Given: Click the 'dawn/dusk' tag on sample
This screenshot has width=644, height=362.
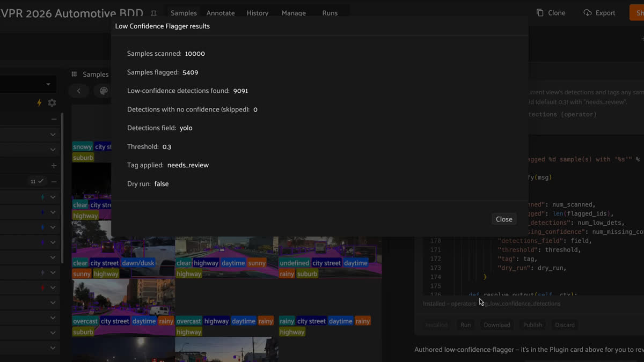Looking at the screenshot, I should [x=138, y=263].
